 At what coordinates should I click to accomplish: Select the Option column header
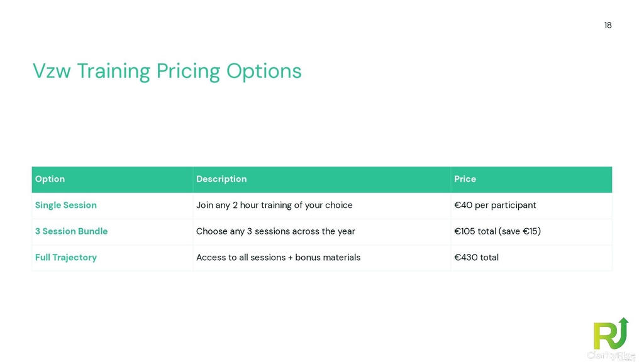[x=50, y=179]
